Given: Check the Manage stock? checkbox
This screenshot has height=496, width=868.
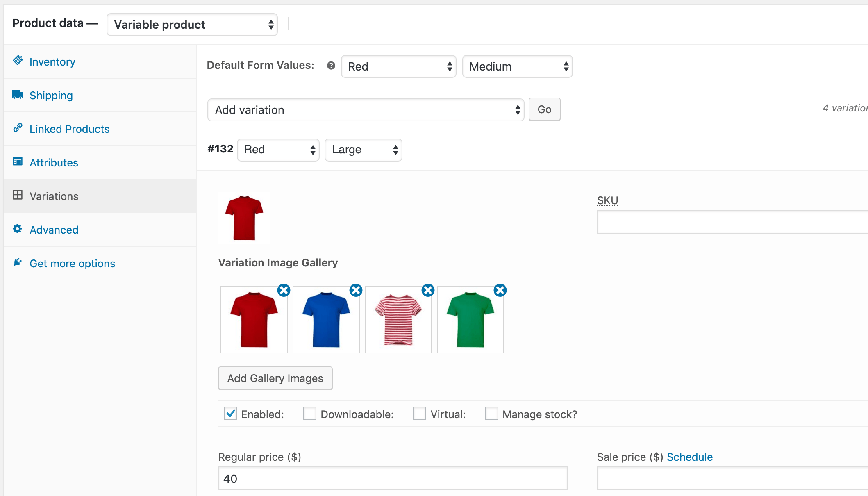Looking at the screenshot, I should [x=492, y=413].
